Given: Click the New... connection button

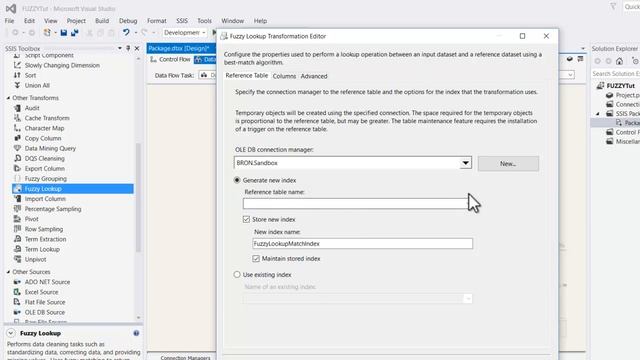Looking at the screenshot, I should pos(508,163).
